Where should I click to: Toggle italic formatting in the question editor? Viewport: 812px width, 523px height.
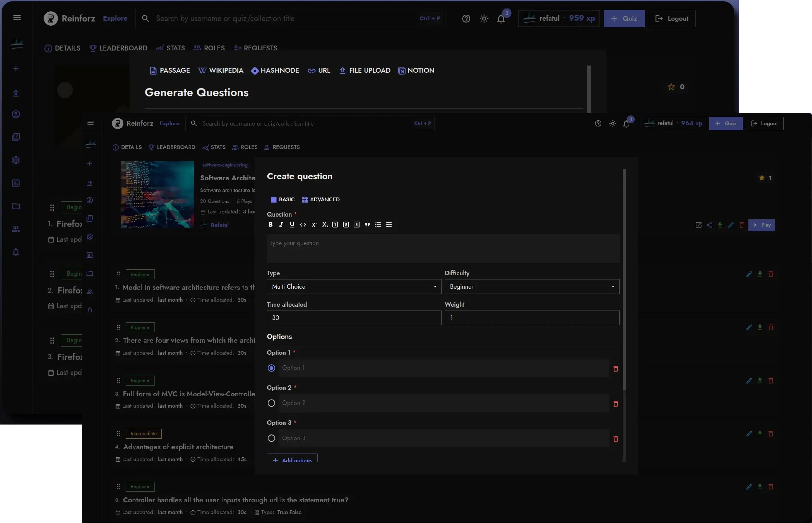281,224
